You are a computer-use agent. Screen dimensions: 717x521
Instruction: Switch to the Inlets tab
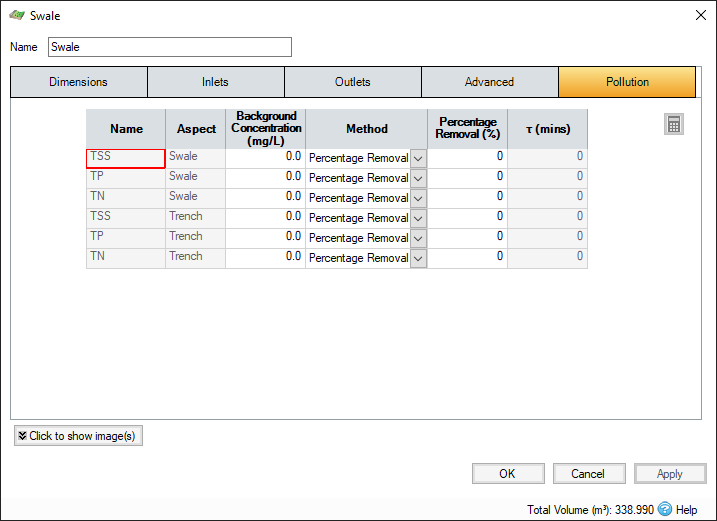(x=215, y=82)
